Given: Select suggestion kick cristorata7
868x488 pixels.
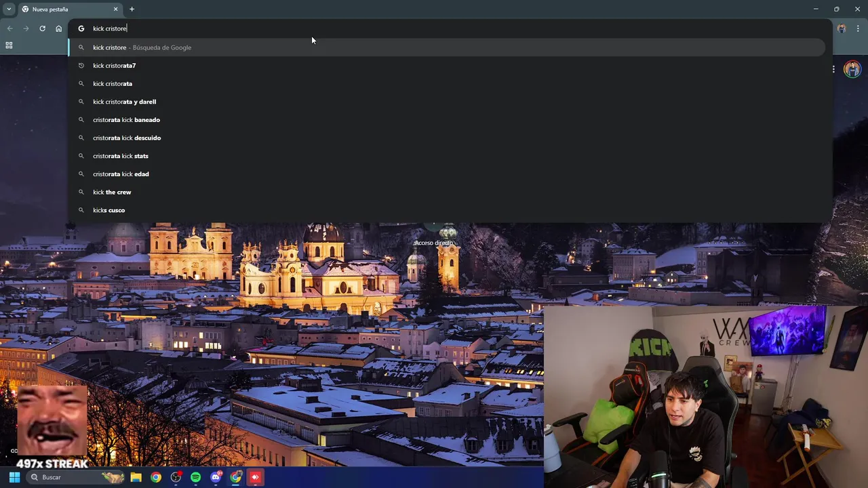Looking at the screenshot, I should (447, 66).
